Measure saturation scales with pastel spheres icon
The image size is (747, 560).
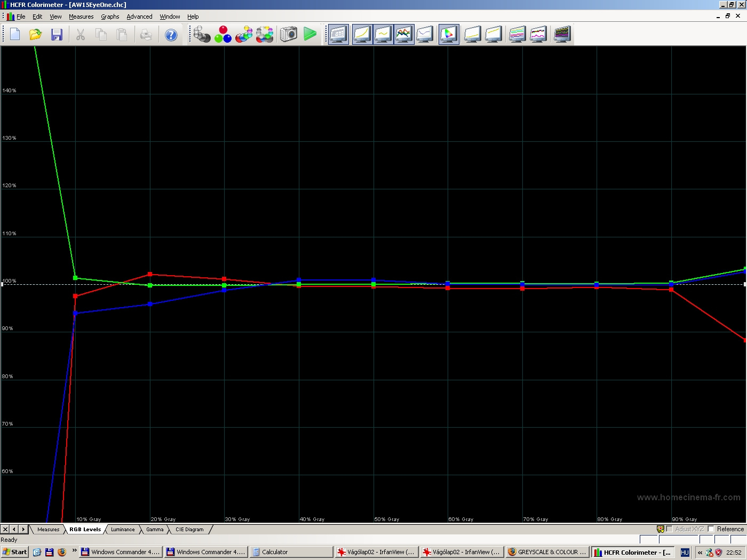pyautogui.click(x=265, y=35)
